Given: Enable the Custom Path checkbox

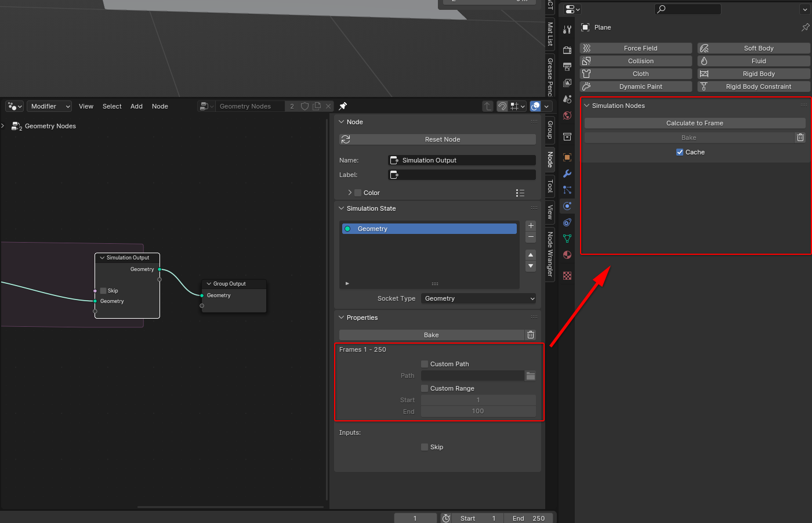Looking at the screenshot, I should pyautogui.click(x=425, y=364).
